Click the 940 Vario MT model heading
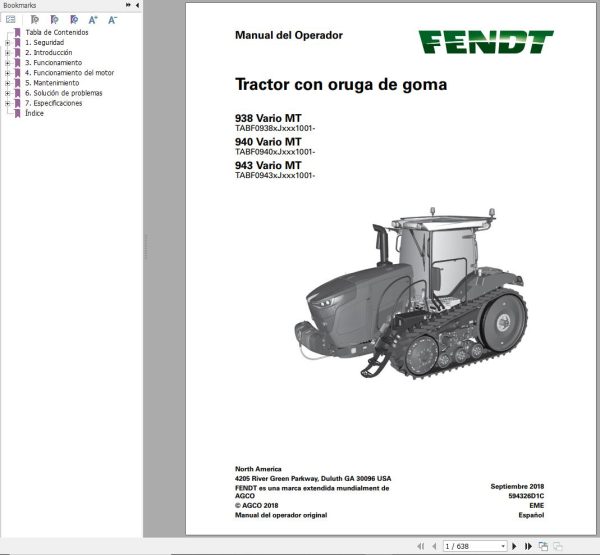The image size is (600, 555). click(268, 142)
